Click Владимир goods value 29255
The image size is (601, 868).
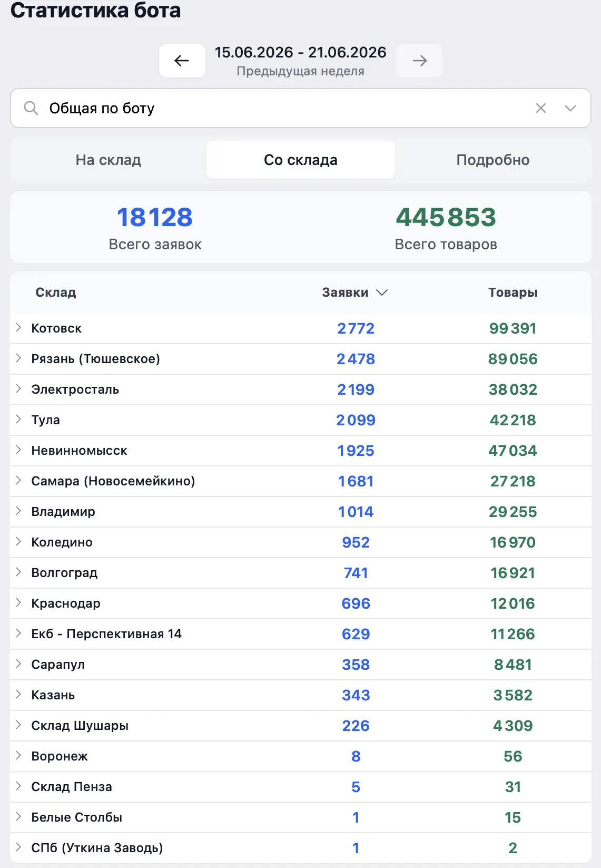[513, 512]
